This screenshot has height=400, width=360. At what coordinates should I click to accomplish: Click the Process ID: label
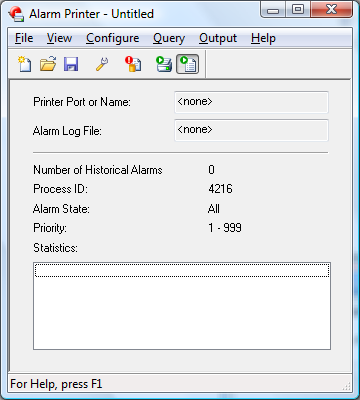(60, 189)
